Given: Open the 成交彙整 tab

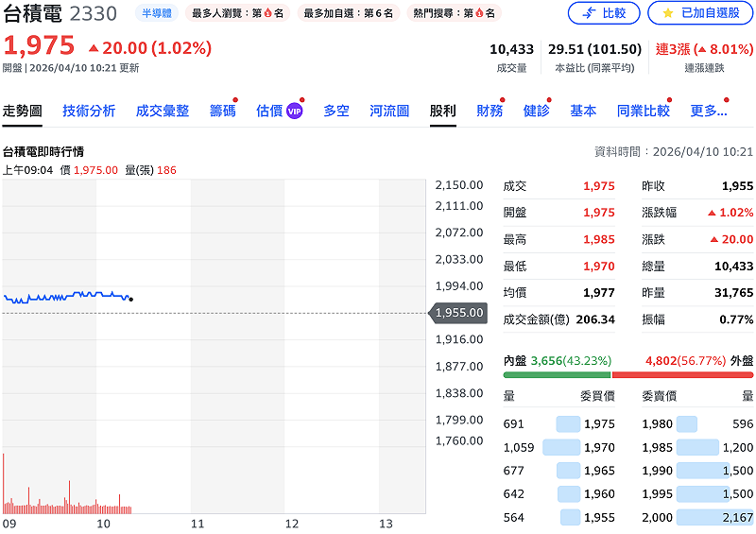Looking at the screenshot, I should point(163,111).
